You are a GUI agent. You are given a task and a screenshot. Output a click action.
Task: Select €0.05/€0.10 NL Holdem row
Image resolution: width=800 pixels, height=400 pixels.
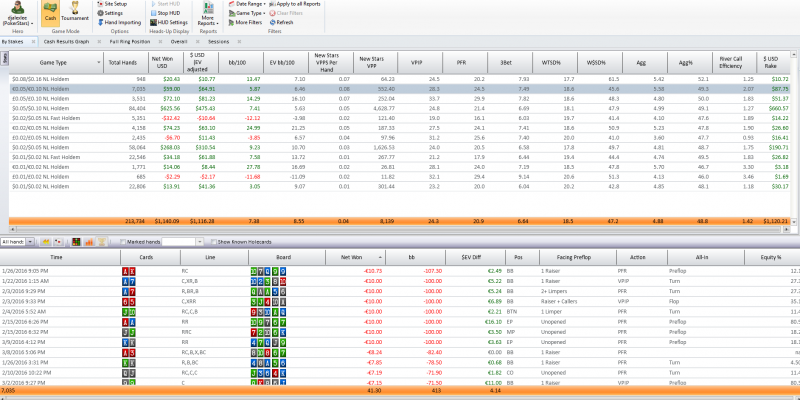[400, 88]
